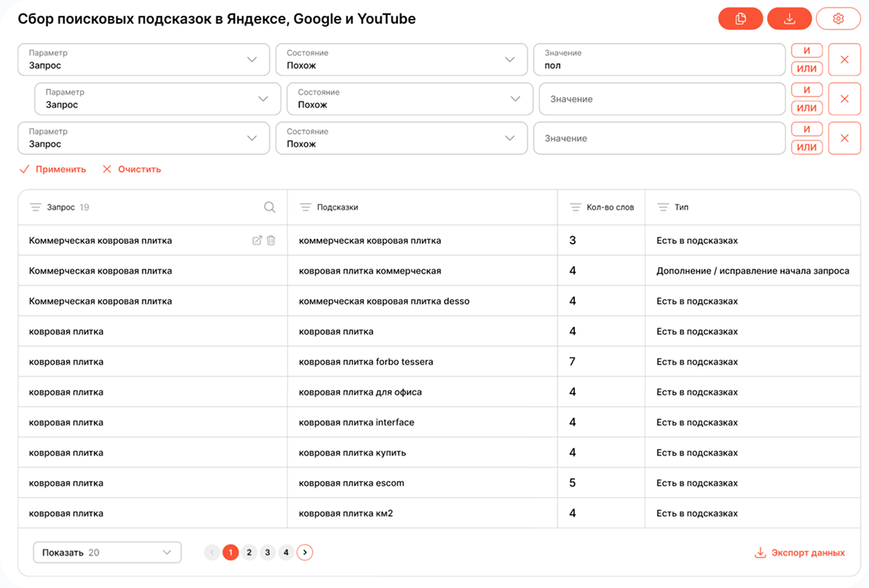This screenshot has height=588, width=869.
Task: Click 'Тип' column header label
Action: tap(682, 207)
